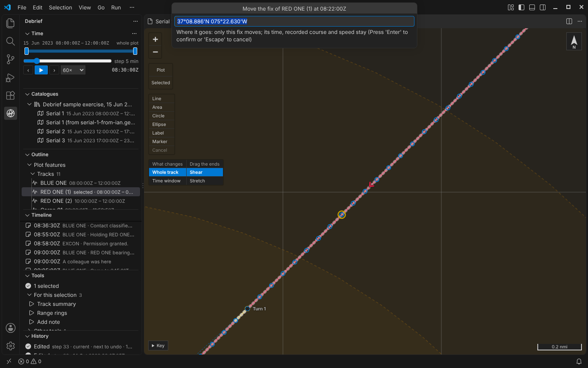Viewport: 588px width, 368px height.
Task: Expand the map Key
Action: pyautogui.click(x=158, y=346)
